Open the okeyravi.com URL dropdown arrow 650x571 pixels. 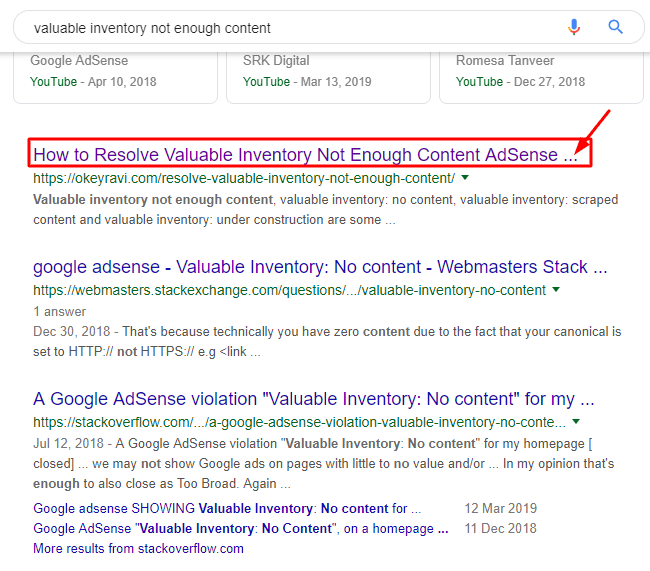(x=465, y=177)
